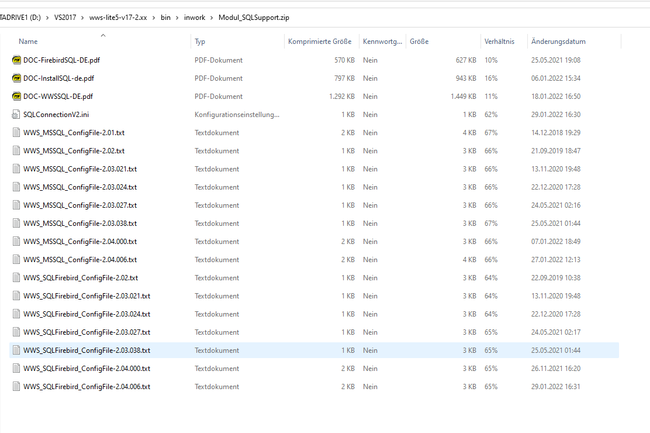Click the PDF icon of DOC-WWSSQL-DE.pdf

pyautogui.click(x=16, y=97)
